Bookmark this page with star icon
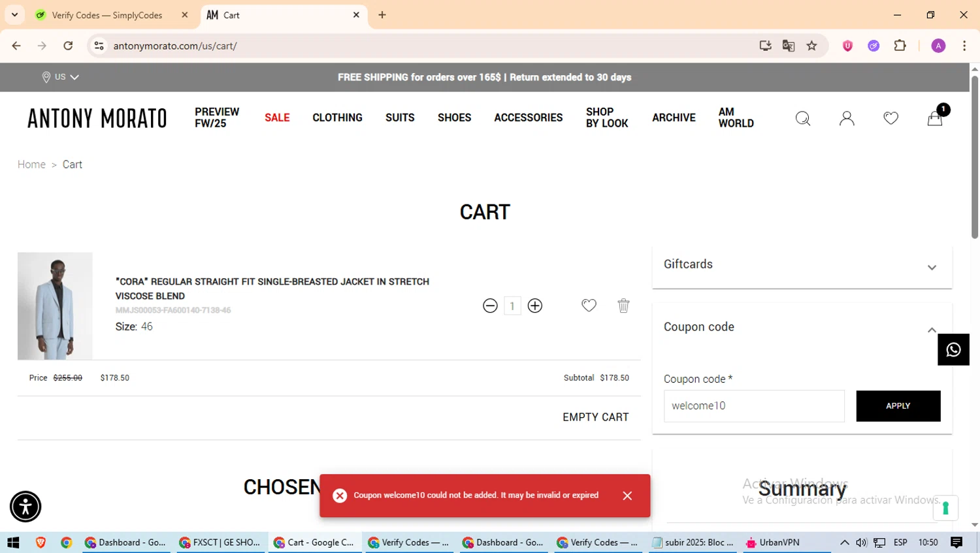The image size is (980, 553). [811, 46]
